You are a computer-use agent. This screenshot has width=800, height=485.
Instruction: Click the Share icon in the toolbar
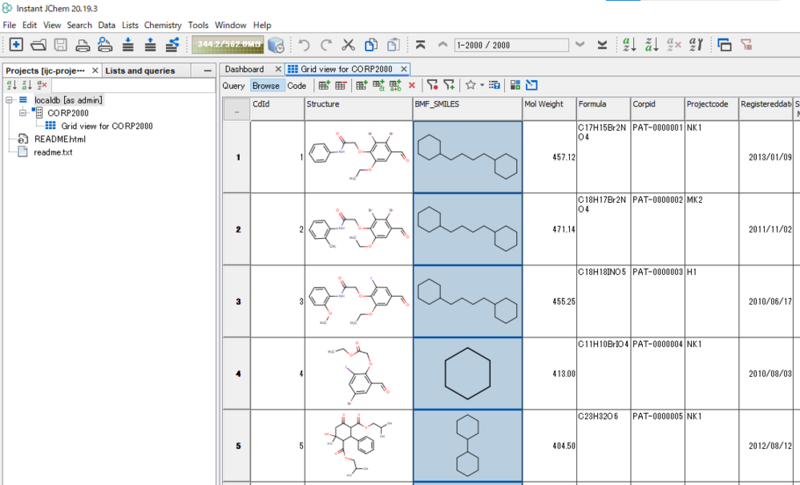tap(173, 45)
